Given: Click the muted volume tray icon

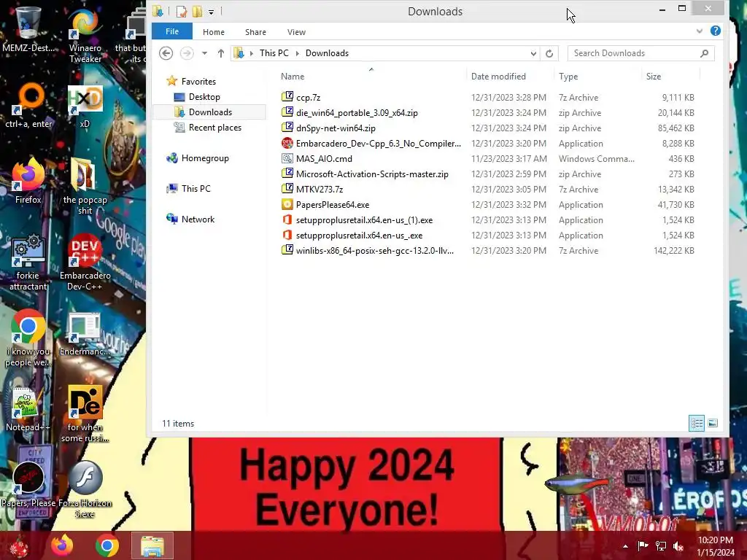Looking at the screenshot, I should click(x=678, y=545).
